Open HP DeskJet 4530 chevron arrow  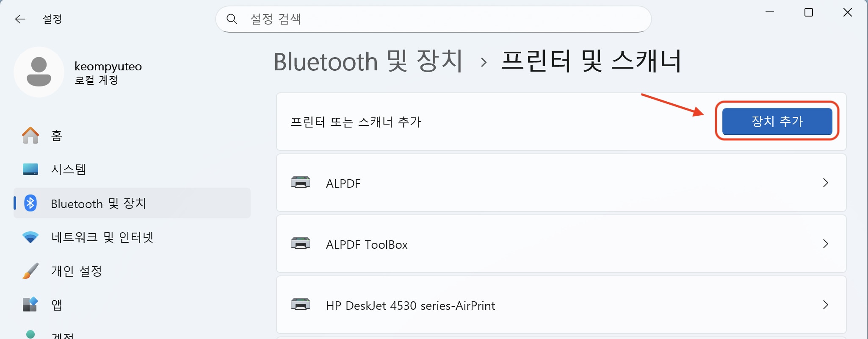(825, 305)
